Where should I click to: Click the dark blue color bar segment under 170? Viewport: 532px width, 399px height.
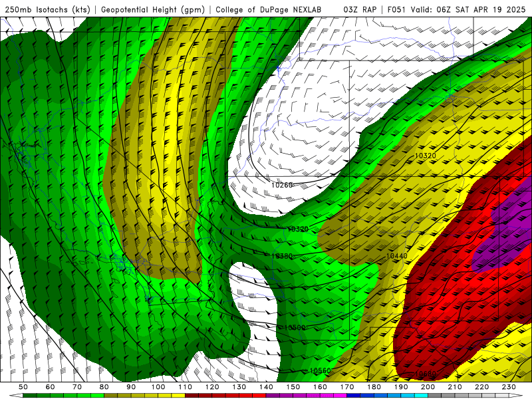(x=354, y=396)
